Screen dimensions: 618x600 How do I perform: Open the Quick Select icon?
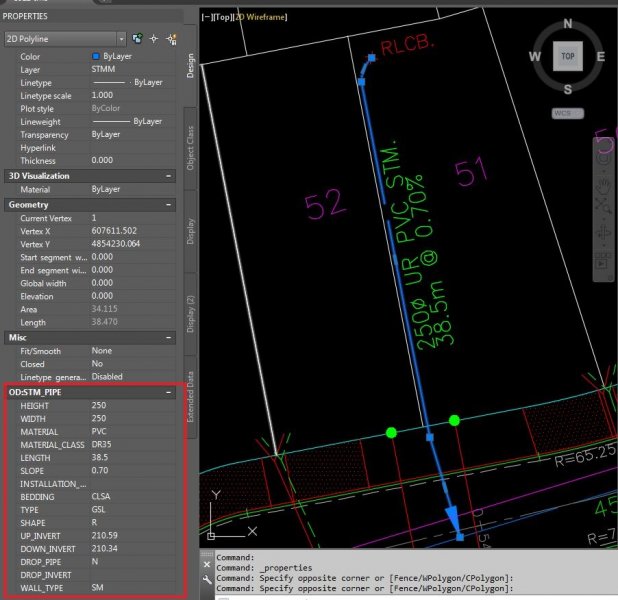click(x=171, y=38)
